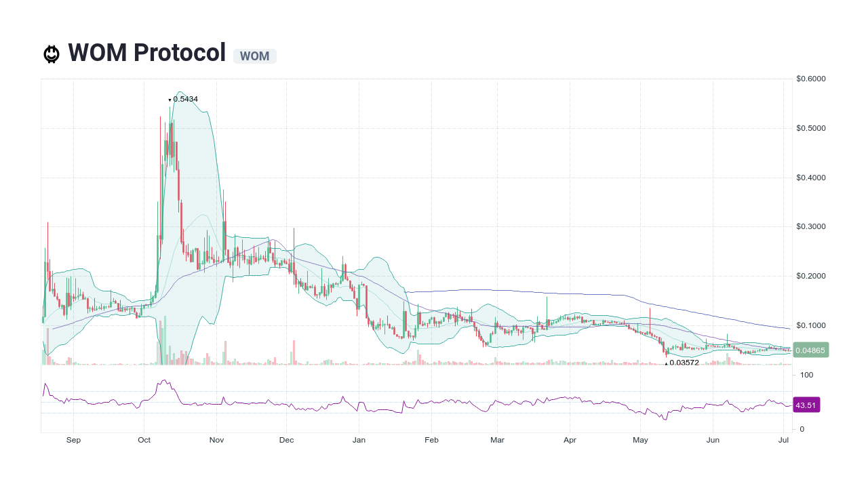The image size is (868, 488).
Task: Click the $0.4000 price axis label
Action: coord(811,178)
